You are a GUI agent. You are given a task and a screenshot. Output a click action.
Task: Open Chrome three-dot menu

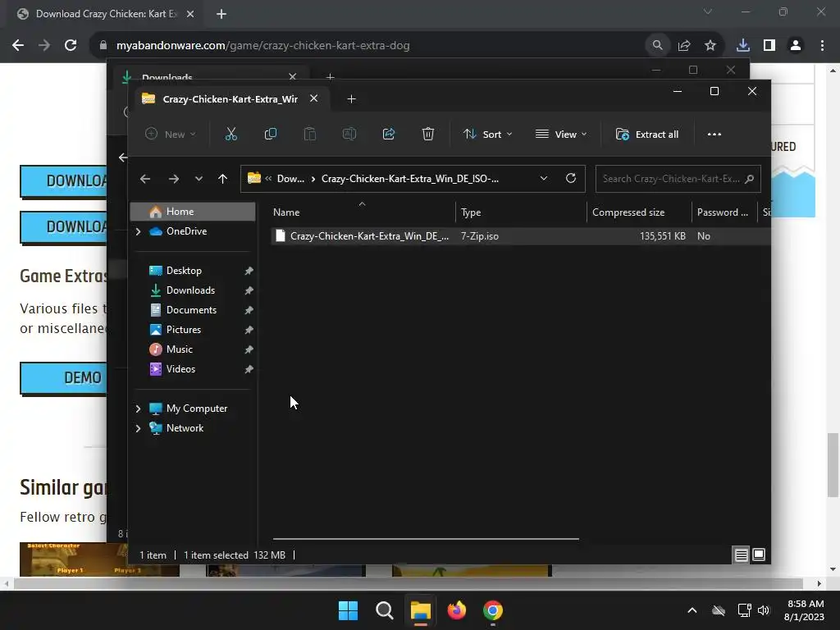pyautogui.click(x=822, y=46)
